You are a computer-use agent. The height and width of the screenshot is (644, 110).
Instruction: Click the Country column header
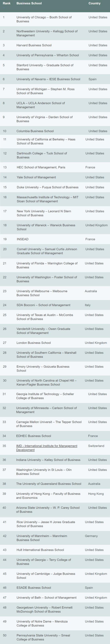94,4
